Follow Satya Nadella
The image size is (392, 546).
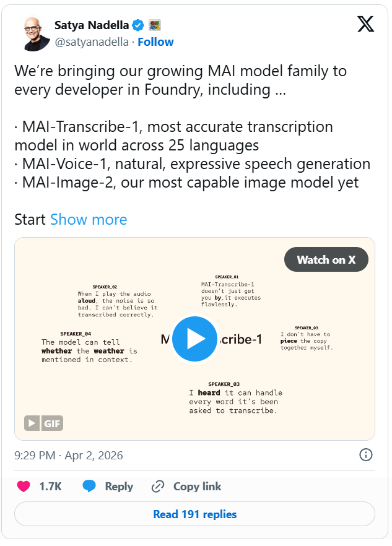pyautogui.click(x=155, y=42)
